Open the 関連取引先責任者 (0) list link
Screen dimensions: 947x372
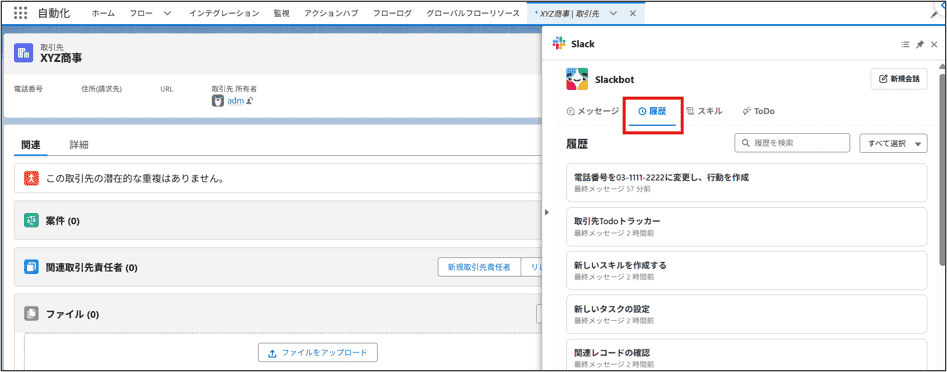click(x=91, y=267)
